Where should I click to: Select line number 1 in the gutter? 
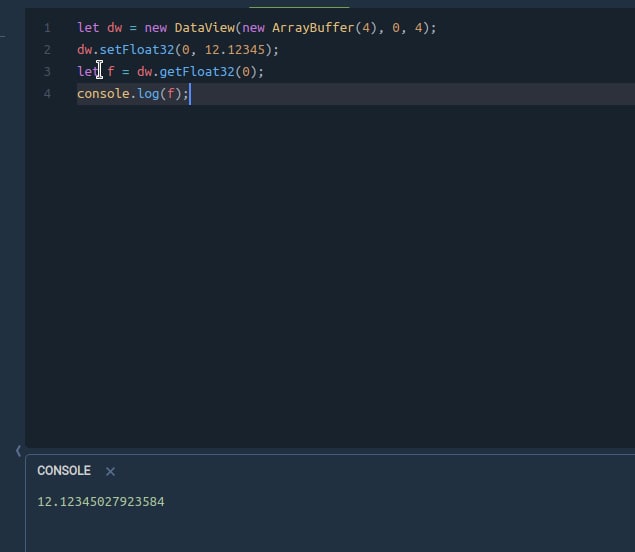pos(47,28)
